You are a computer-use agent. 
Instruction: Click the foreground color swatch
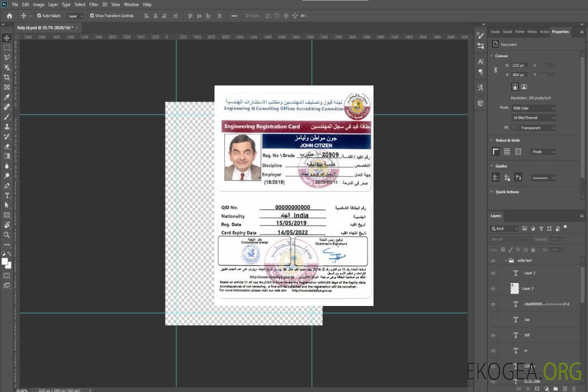click(x=5, y=262)
